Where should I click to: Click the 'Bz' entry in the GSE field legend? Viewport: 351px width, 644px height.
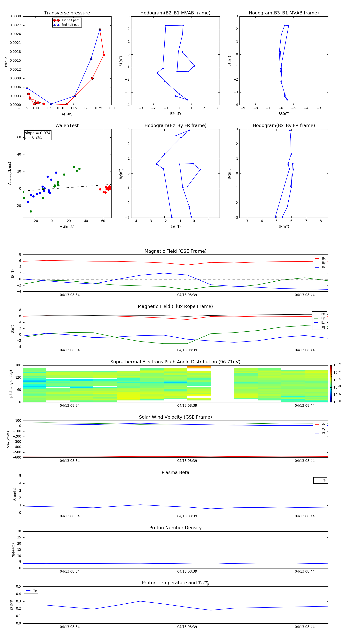pyautogui.click(x=320, y=268)
